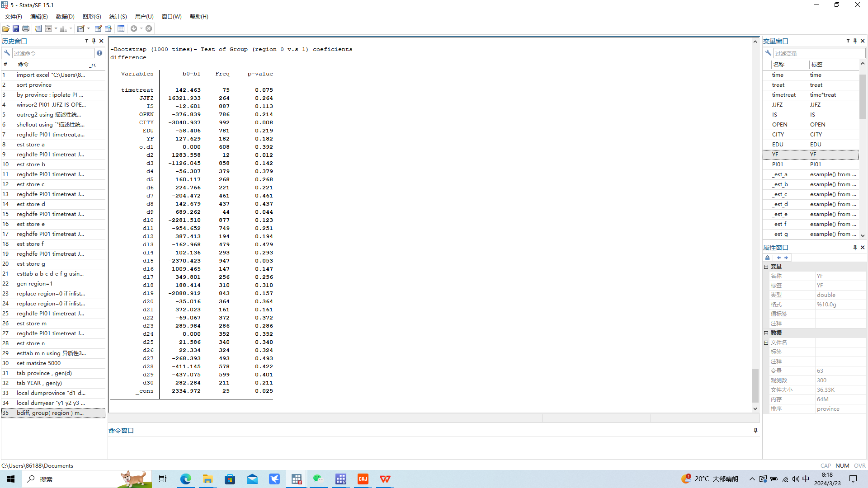Open the Log notebook icon in toolbar
Image resolution: width=868 pixels, height=488 pixels.
click(38, 28)
